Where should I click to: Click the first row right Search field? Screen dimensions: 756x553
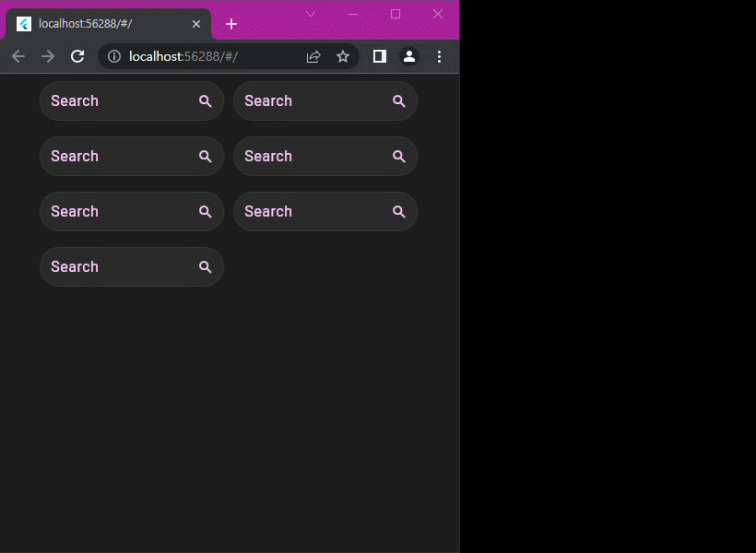pos(325,100)
